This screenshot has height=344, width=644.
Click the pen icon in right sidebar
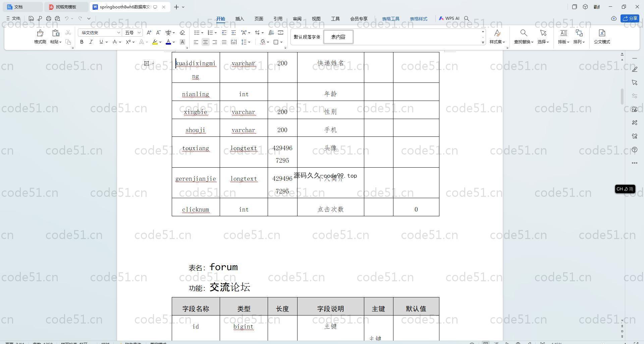click(635, 69)
